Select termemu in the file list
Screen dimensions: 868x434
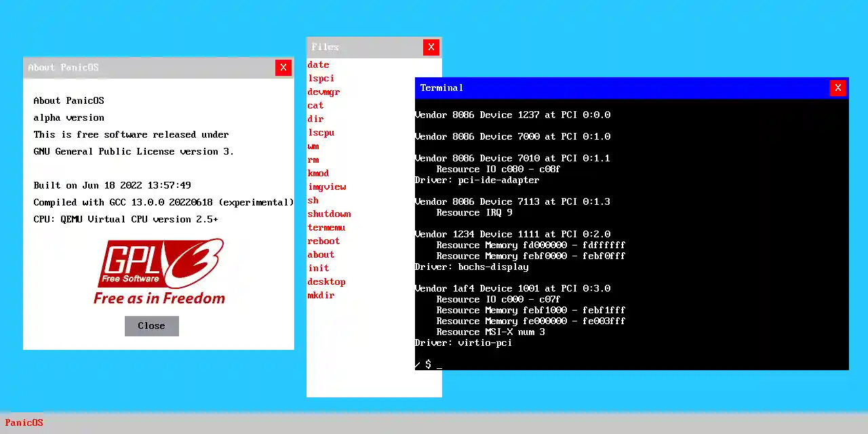pos(326,227)
